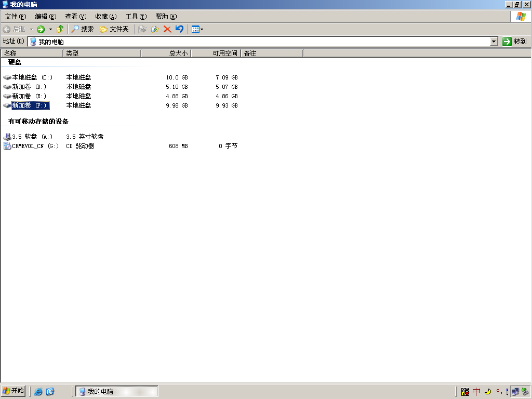The width and height of the screenshot is (532, 399).
Task: Open the 开始 Start menu
Action: (x=14, y=391)
